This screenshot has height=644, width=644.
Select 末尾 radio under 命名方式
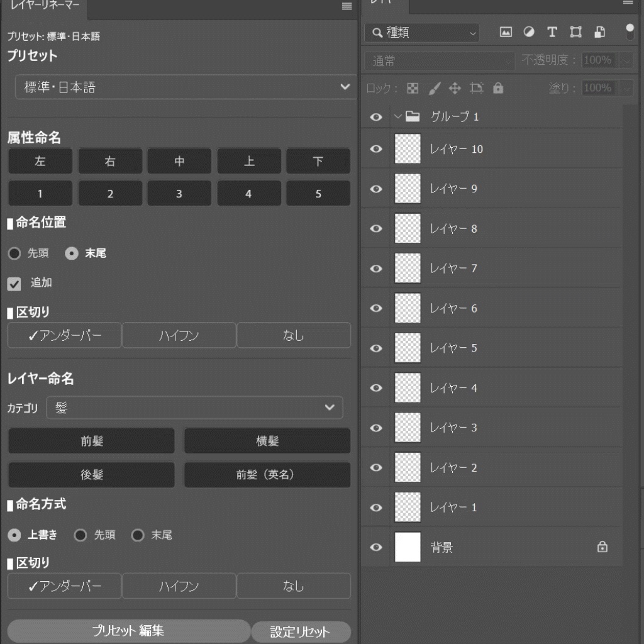click(138, 535)
